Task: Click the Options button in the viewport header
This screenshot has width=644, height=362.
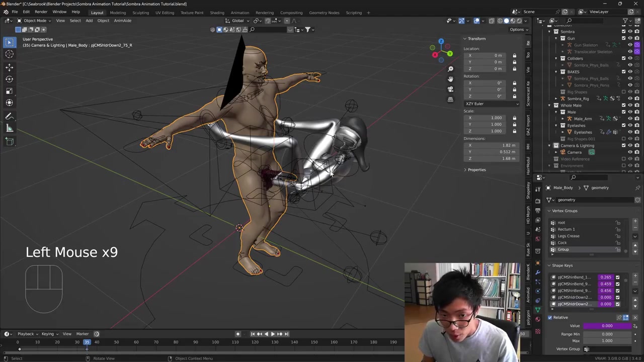Action: pyautogui.click(x=517, y=30)
